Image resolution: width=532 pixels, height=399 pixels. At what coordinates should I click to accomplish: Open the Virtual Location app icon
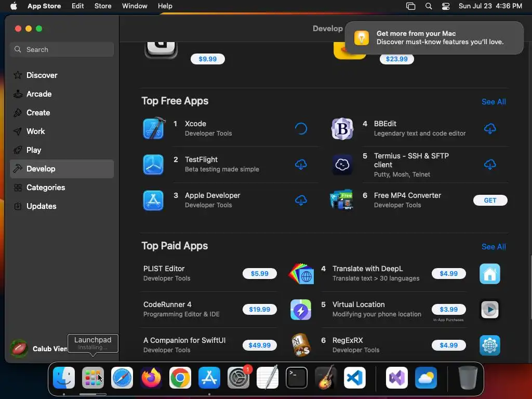[x=301, y=310]
